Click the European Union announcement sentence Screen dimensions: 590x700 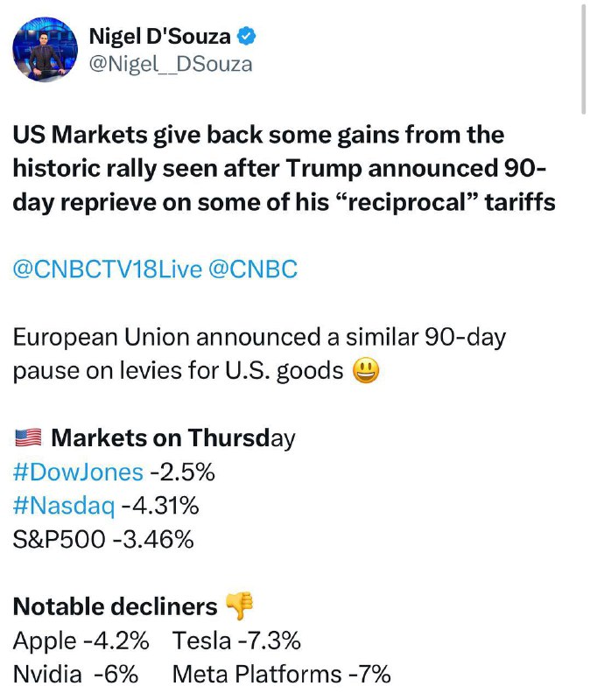(x=259, y=354)
